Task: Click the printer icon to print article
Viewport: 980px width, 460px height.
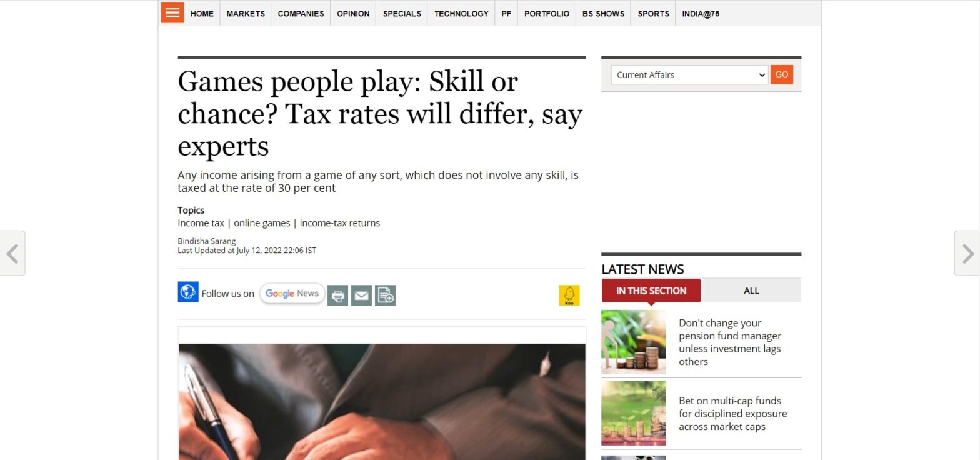Action: [x=337, y=296]
